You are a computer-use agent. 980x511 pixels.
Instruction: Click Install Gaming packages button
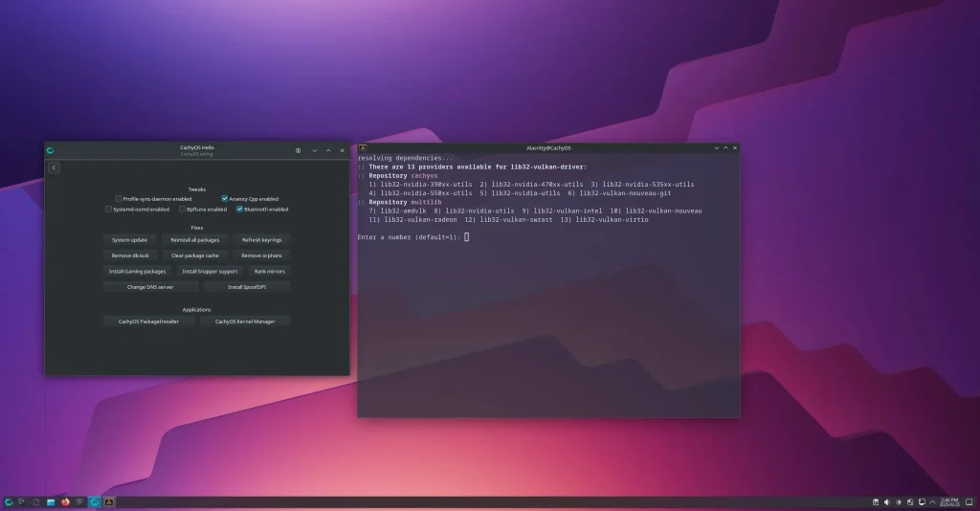[x=138, y=271]
